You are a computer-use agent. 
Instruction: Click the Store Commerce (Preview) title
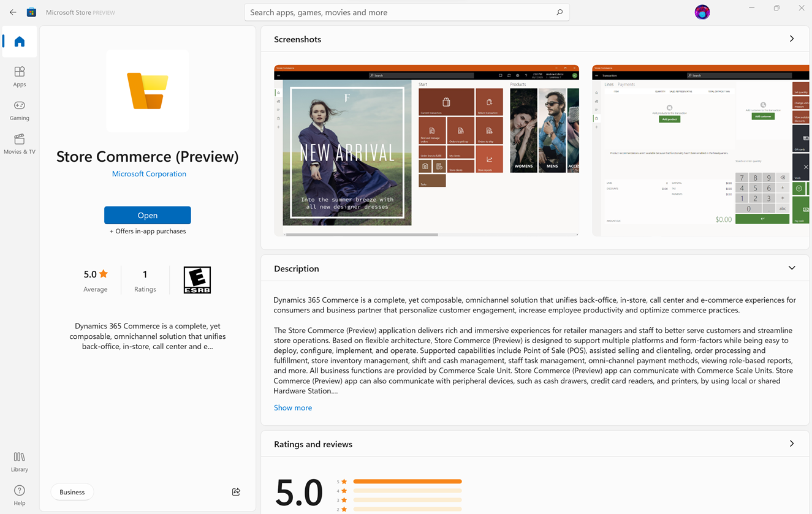[x=148, y=156]
